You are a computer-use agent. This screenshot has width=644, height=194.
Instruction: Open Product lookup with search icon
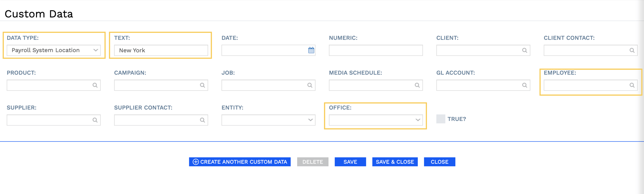point(95,85)
